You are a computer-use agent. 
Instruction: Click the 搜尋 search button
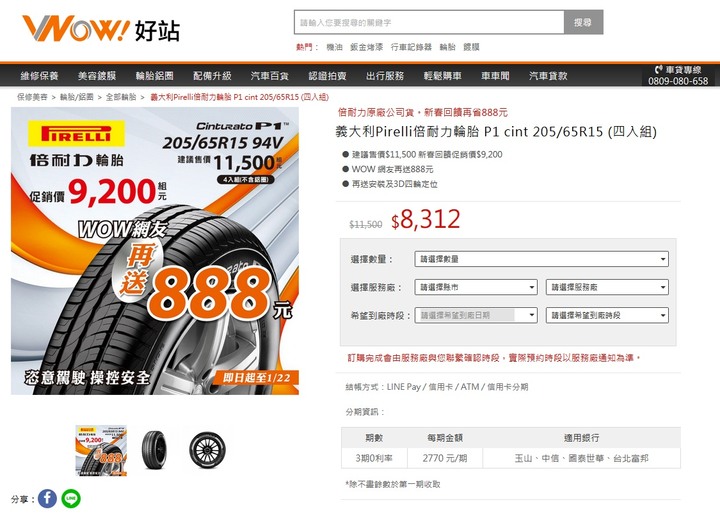[x=583, y=22]
